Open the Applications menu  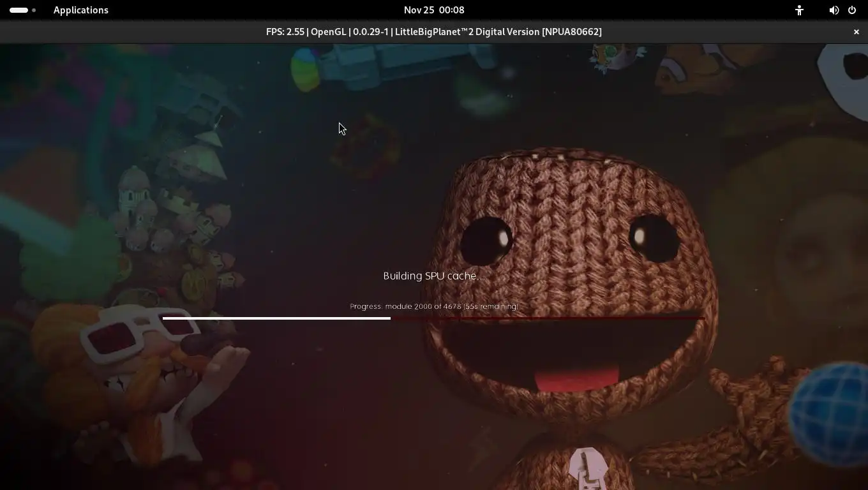tap(81, 10)
